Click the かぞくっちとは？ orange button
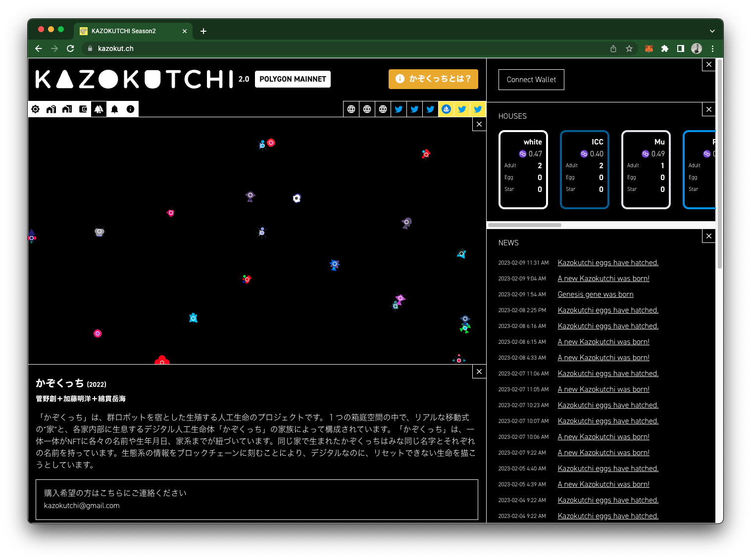The width and height of the screenshot is (751, 560). click(x=433, y=79)
